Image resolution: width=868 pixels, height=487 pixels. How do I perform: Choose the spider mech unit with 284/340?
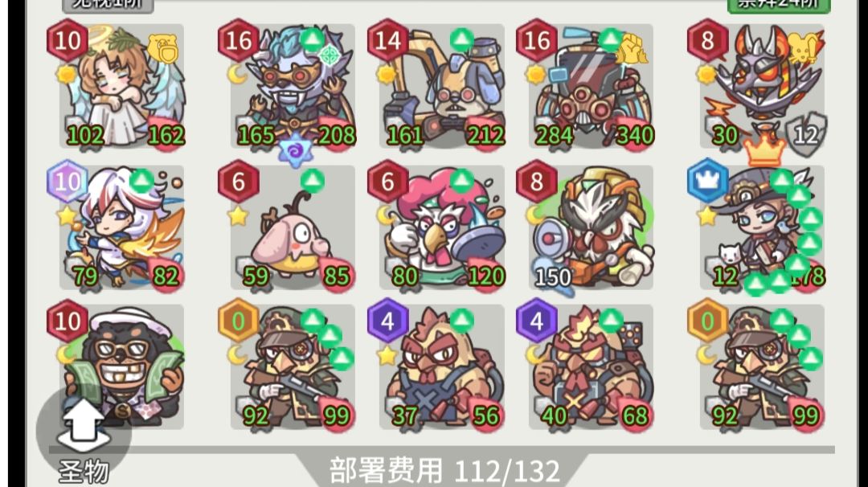[x=591, y=86]
